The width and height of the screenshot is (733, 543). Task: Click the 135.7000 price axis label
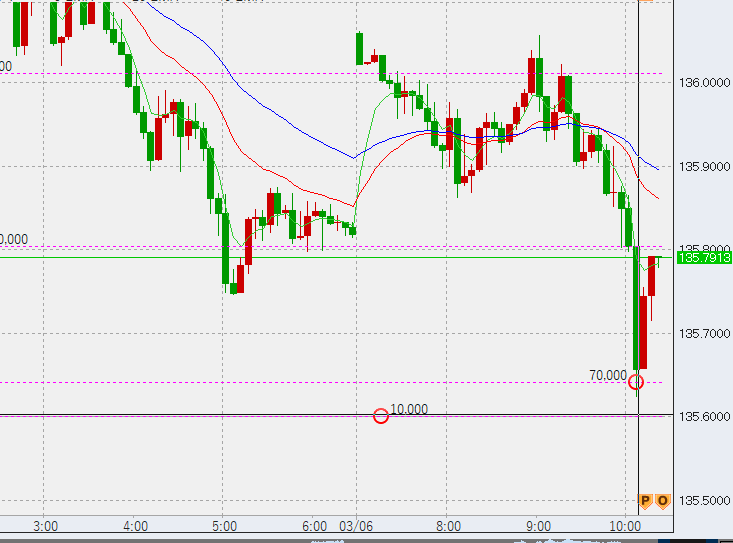tap(704, 333)
